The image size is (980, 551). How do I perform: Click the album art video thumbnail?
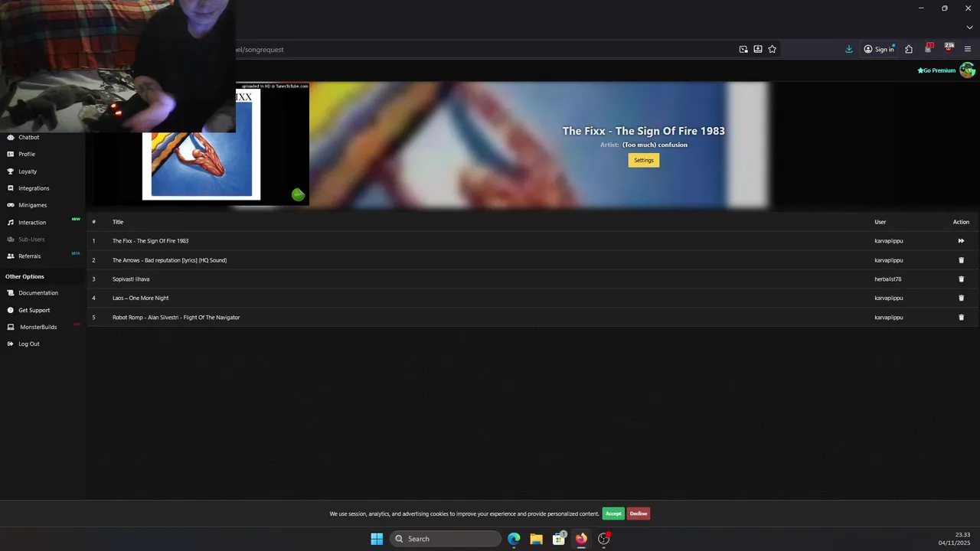(x=201, y=143)
